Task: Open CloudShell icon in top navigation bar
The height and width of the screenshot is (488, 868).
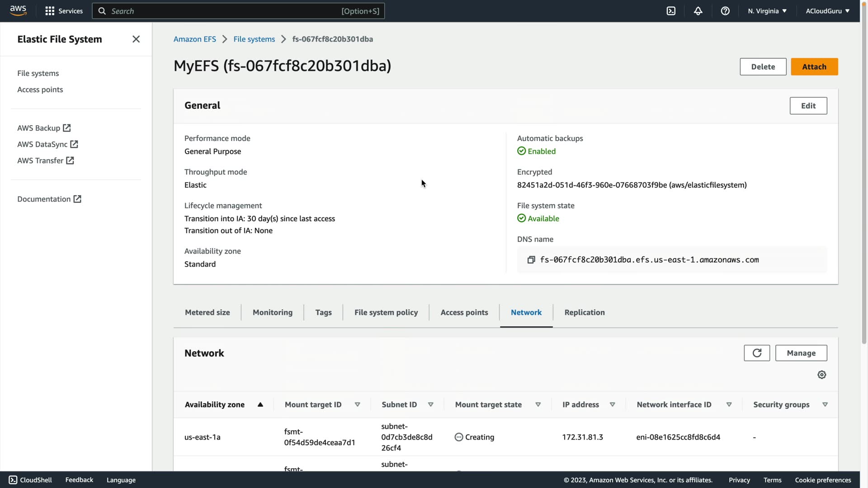Action: [671, 11]
